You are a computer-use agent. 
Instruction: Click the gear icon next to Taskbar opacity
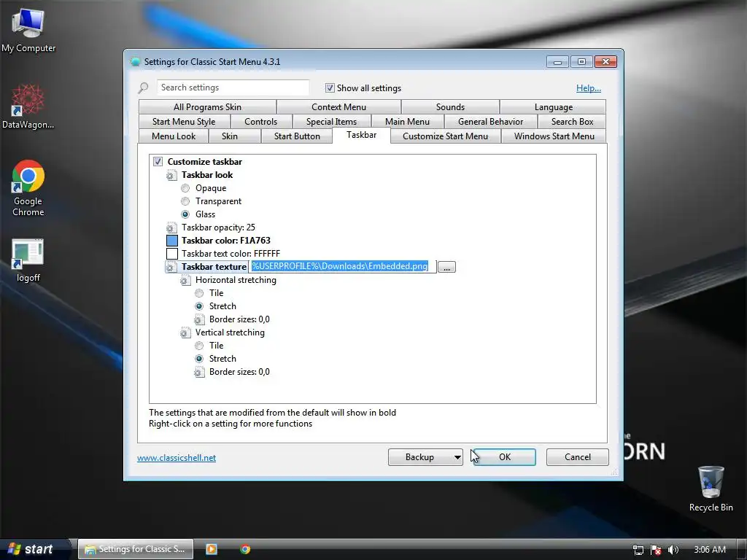pyautogui.click(x=171, y=227)
